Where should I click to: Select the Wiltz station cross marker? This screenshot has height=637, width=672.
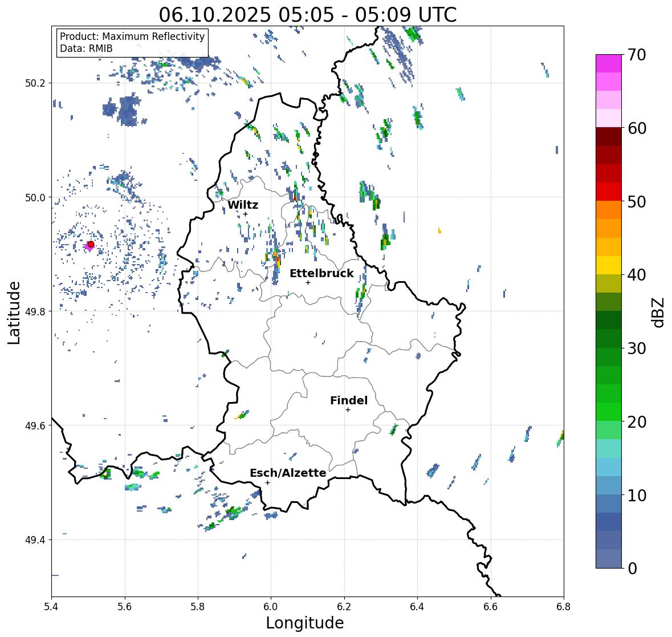coord(246,214)
